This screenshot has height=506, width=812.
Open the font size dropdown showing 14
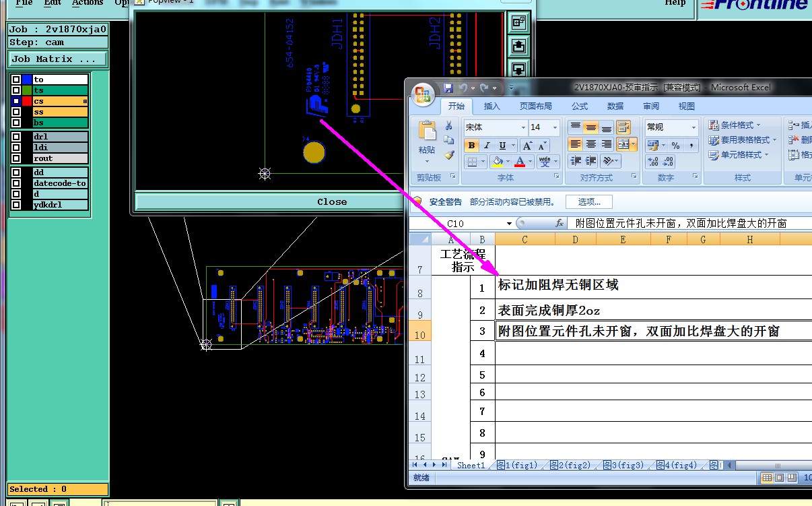pos(555,127)
